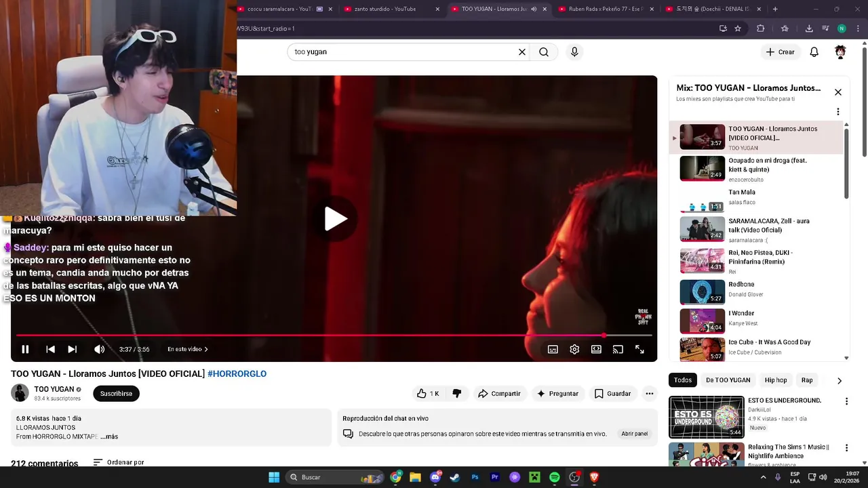Open YouTube notifications bell
The image size is (868, 488).
click(x=814, y=52)
